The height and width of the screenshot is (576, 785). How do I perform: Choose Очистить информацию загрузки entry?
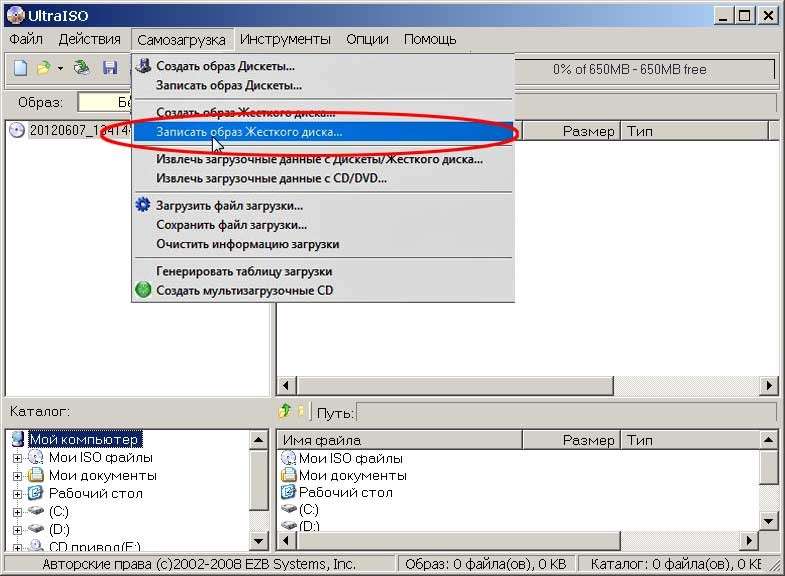323,244
